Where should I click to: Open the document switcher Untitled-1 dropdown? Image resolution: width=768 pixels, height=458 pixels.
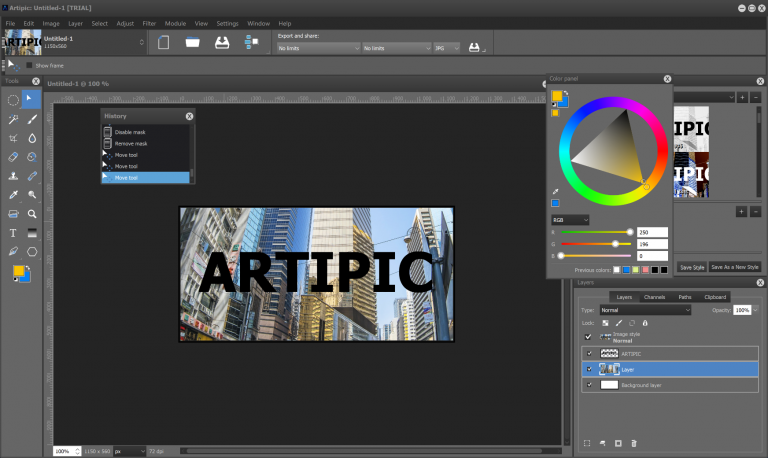coord(142,42)
